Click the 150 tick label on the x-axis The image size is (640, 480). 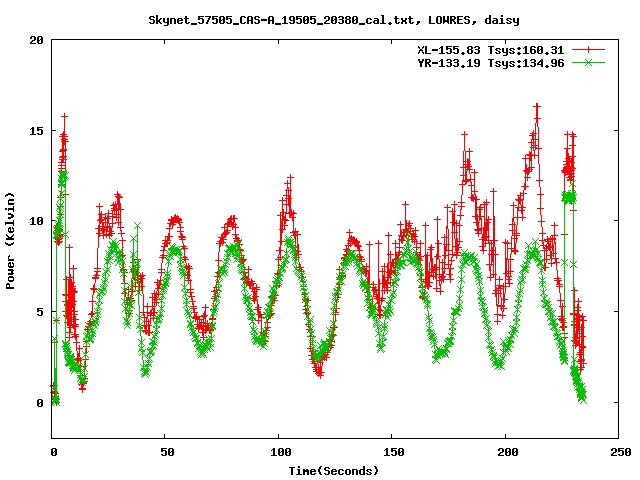pyautogui.click(x=392, y=452)
